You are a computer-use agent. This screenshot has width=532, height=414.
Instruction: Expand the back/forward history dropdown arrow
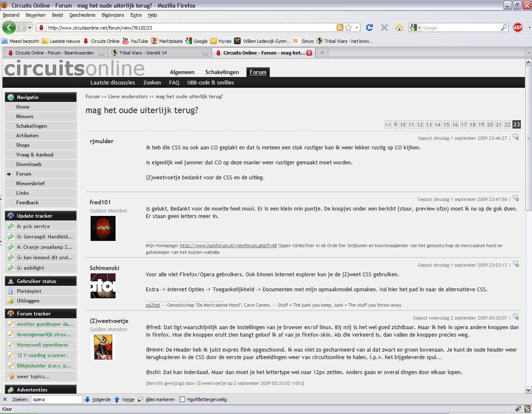click(x=30, y=28)
